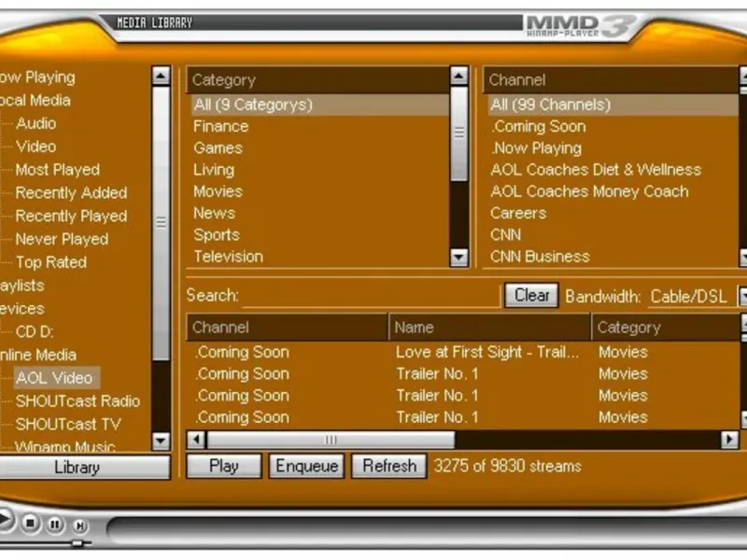Select .Coming Soon in Channel list
The height and width of the screenshot is (560, 747).
539,127
